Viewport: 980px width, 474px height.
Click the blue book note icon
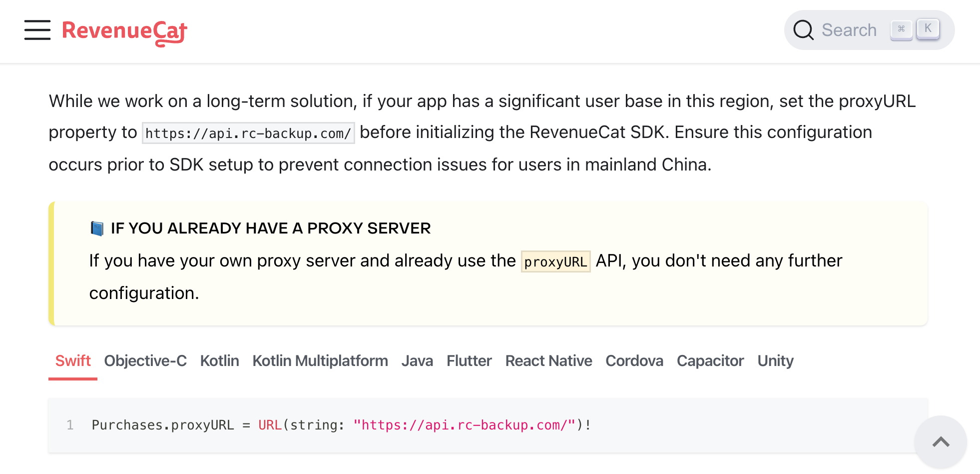[x=97, y=228]
